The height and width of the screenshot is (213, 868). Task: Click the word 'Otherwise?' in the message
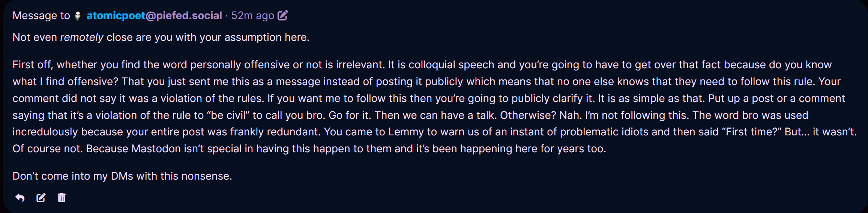[x=528, y=115]
